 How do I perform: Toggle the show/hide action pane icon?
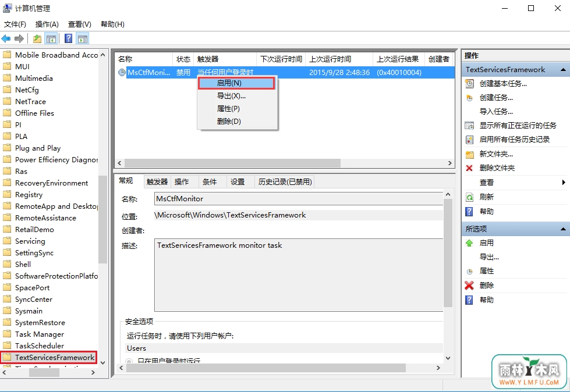tap(83, 38)
